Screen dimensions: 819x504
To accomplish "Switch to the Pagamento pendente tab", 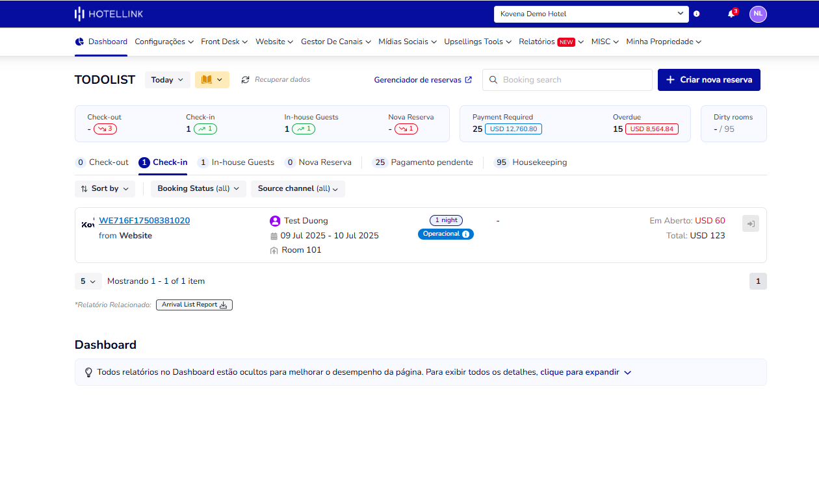I will point(422,162).
